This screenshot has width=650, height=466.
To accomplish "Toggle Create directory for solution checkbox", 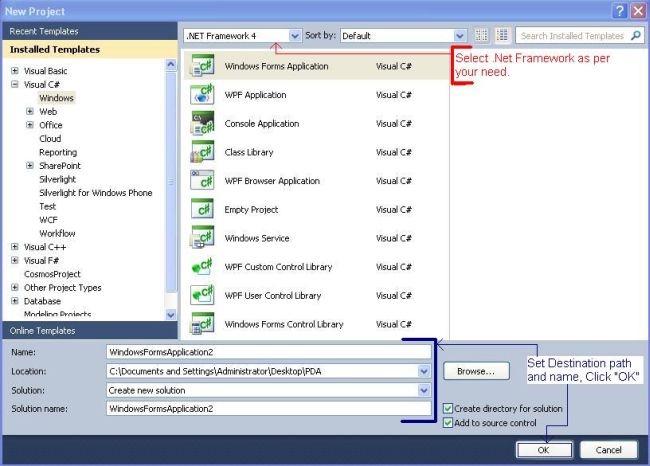I will (x=448, y=408).
